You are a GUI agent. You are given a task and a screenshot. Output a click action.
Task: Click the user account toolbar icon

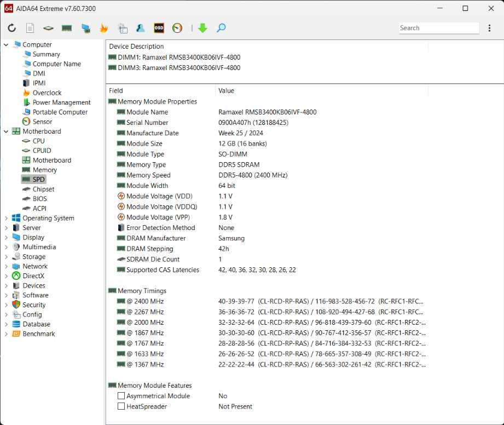coord(141,28)
